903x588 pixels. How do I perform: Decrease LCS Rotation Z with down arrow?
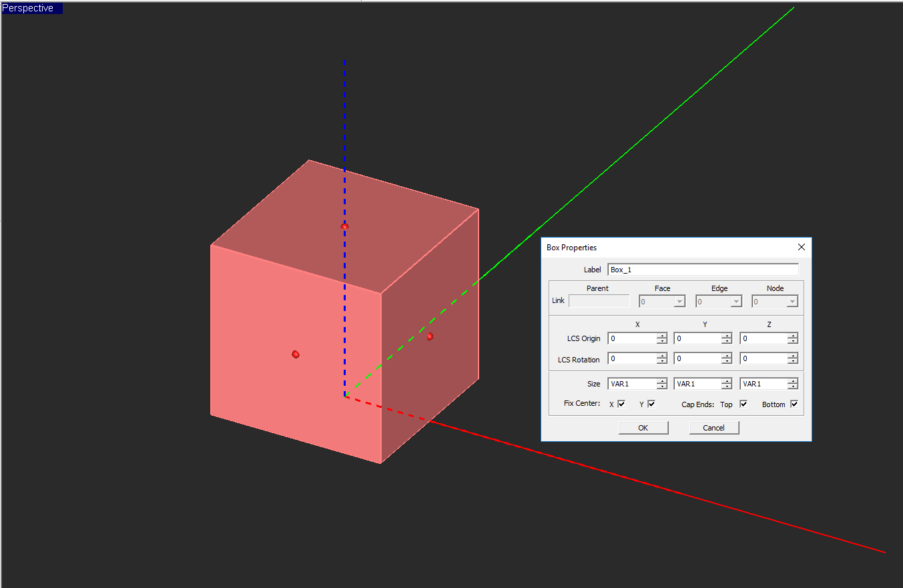point(792,362)
